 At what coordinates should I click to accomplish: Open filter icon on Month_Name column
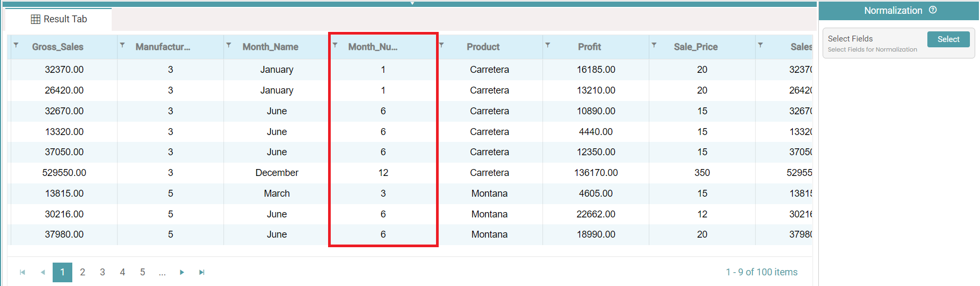coord(229,45)
